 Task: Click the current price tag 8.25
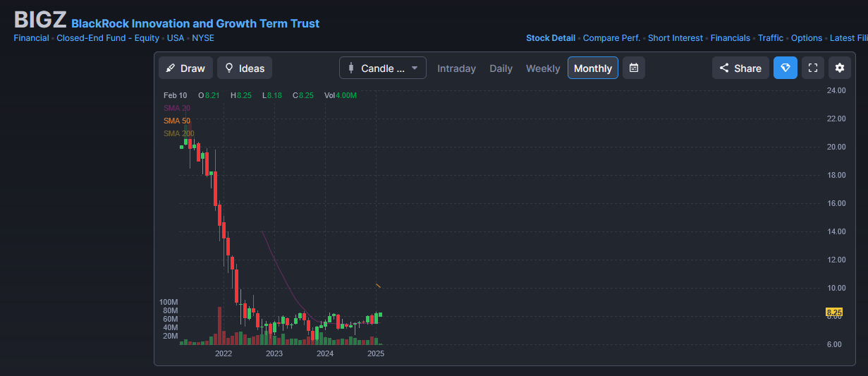click(834, 312)
